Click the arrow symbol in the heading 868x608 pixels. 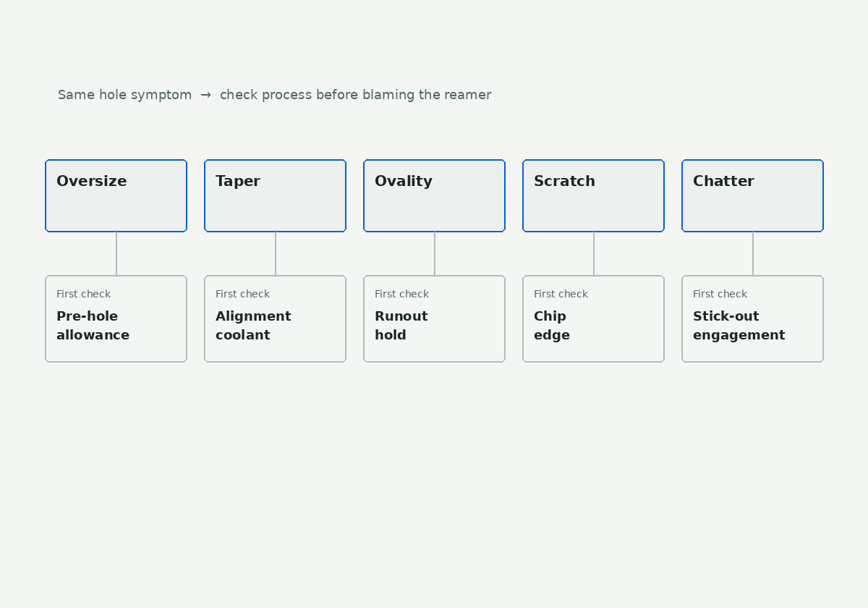click(x=206, y=95)
